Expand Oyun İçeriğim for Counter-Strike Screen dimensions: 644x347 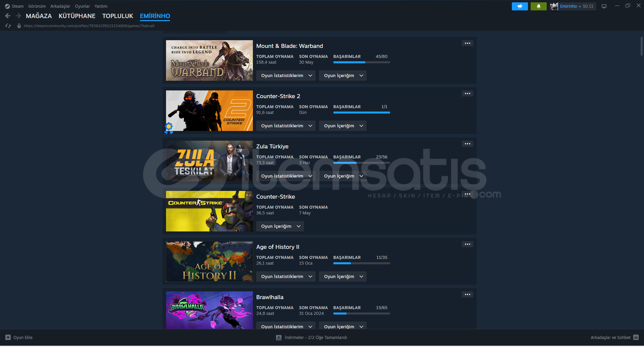coord(280,226)
